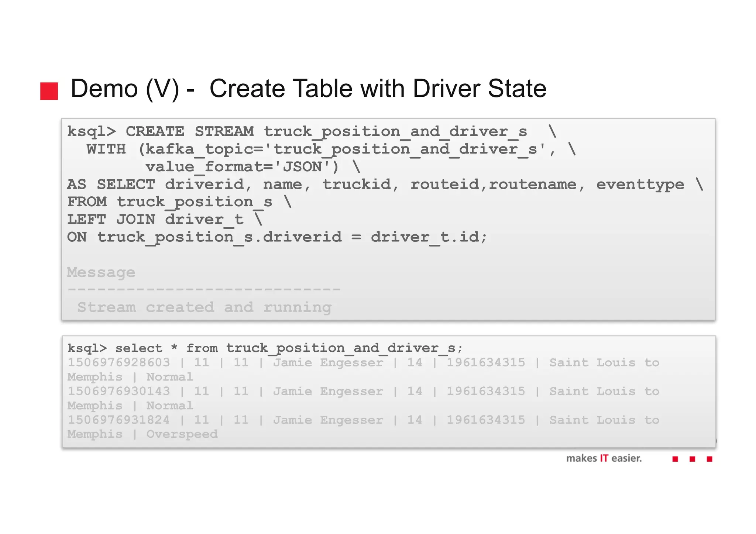Click the 'select * from truck_position_and_driver_s;' query
This screenshot has height=534, width=756.
(265, 348)
